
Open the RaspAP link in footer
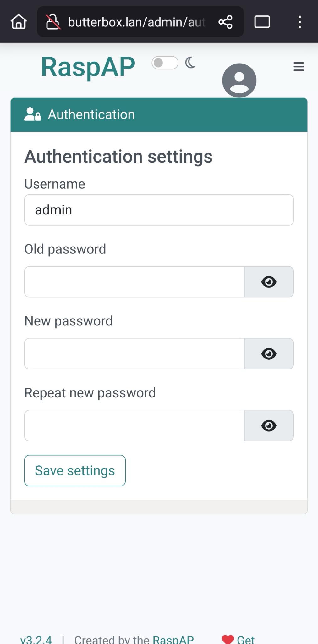(x=173, y=640)
